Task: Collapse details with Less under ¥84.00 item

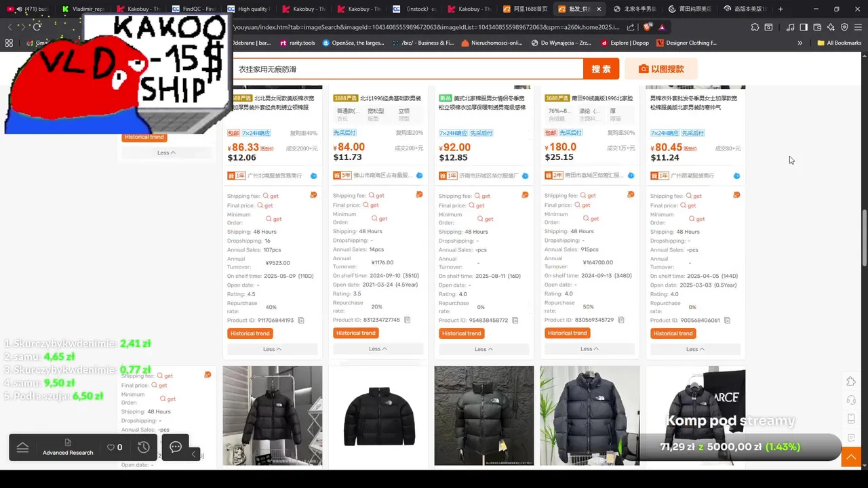Action: [378, 349]
